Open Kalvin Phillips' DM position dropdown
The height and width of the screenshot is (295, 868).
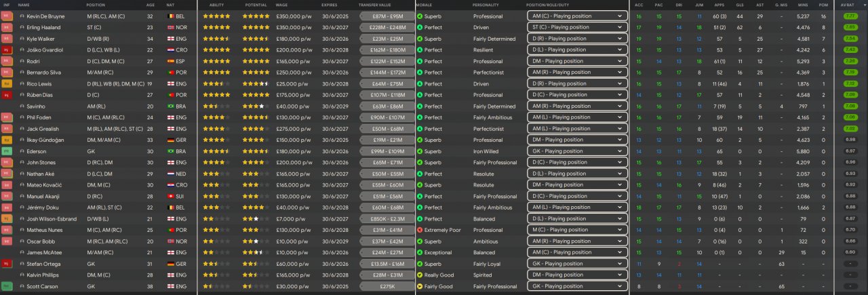coord(577,275)
